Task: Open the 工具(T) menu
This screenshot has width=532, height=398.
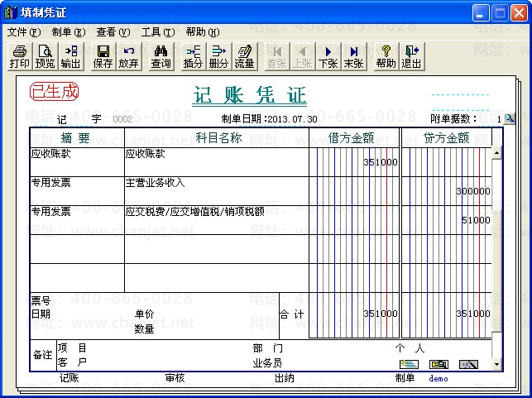Action: click(x=157, y=32)
